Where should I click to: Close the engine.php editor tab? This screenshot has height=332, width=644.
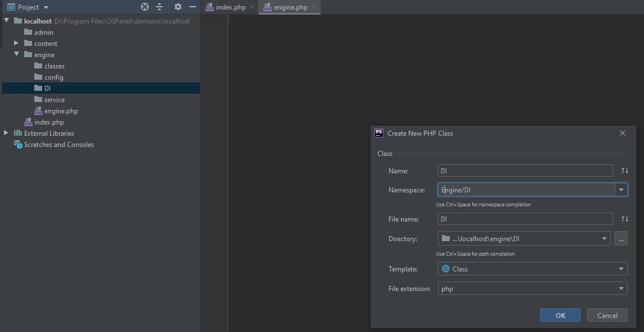[314, 7]
